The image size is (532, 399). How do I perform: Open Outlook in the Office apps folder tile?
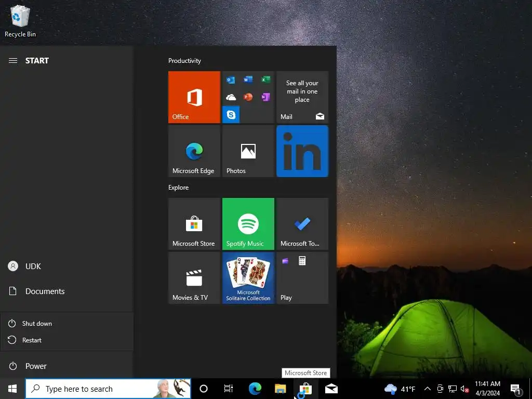[x=231, y=80]
